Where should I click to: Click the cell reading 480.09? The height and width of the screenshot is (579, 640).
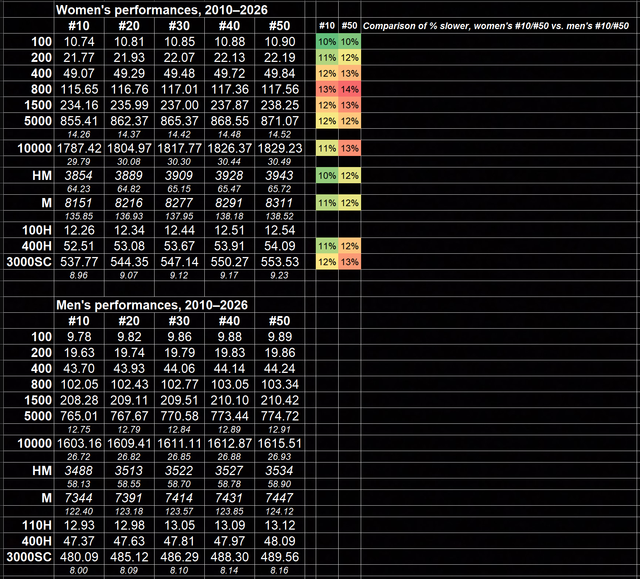[x=79, y=557]
